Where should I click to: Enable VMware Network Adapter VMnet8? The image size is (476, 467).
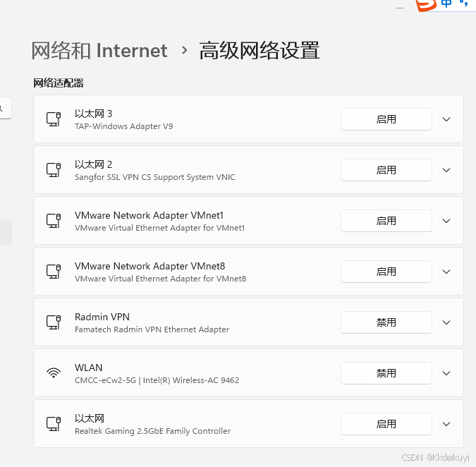click(386, 272)
